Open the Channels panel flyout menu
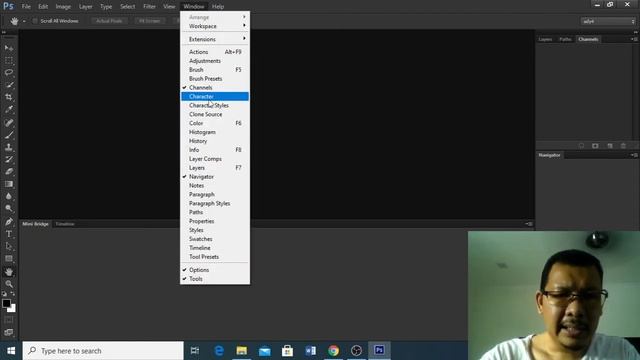 [634, 39]
